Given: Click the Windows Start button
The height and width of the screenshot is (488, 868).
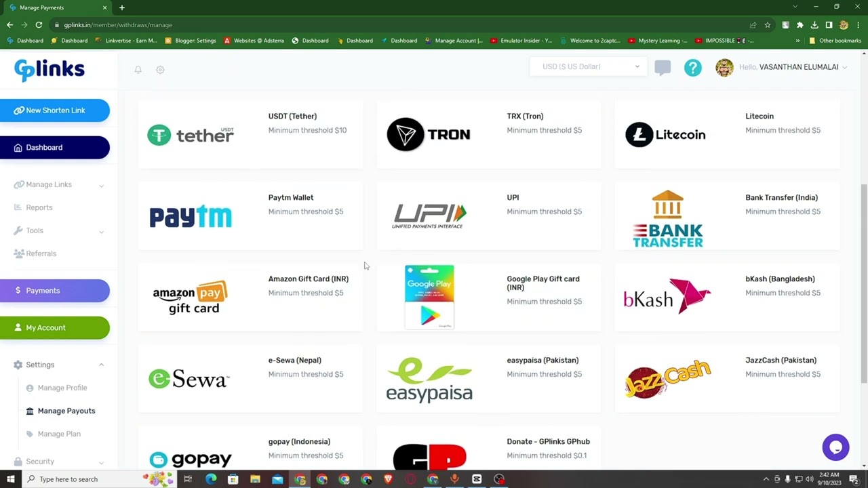Looking at the screenshot, I should pyautogui.click(x=10, y=479).
